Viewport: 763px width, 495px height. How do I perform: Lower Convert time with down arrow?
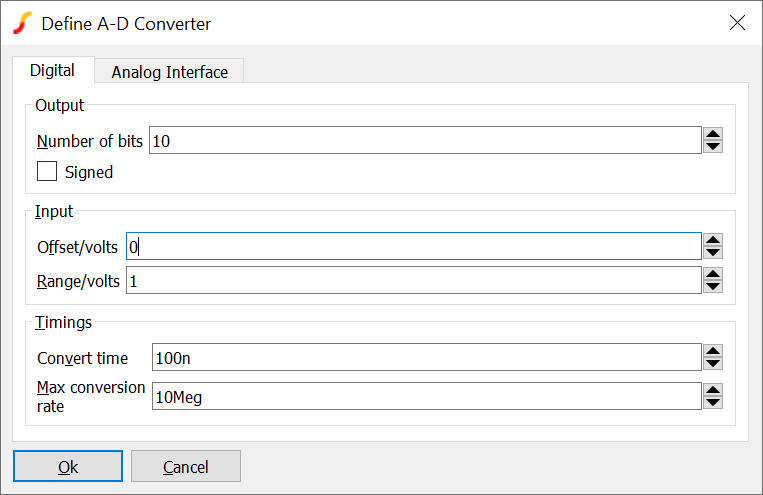click(x=713, y=363)
